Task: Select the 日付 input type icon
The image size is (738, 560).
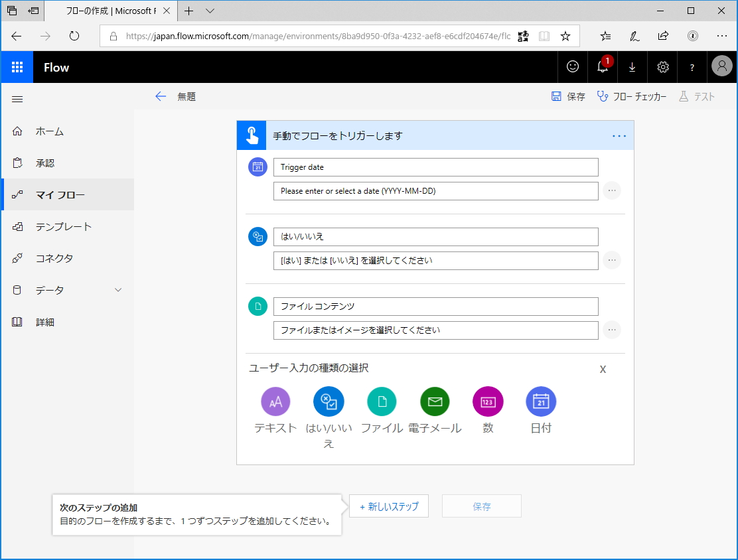Action: 541,401
